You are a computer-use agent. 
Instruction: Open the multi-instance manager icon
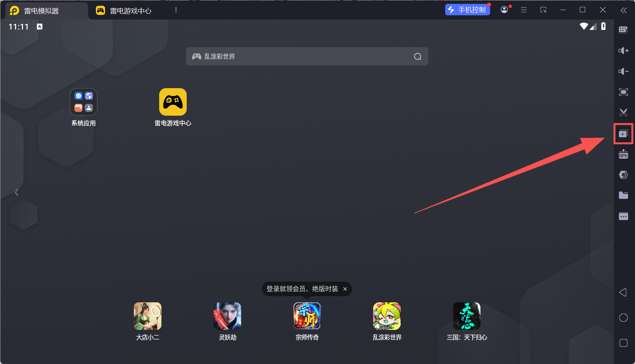[623, 134]
